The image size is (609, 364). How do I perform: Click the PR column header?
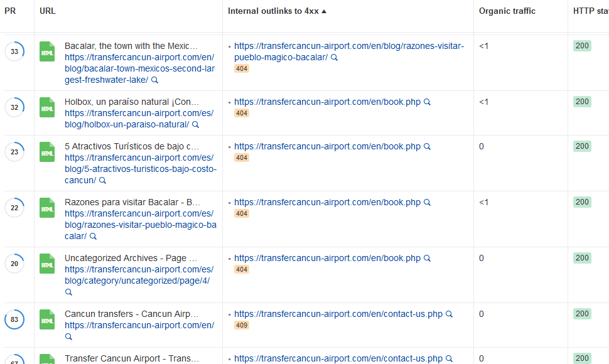(10, 11)
